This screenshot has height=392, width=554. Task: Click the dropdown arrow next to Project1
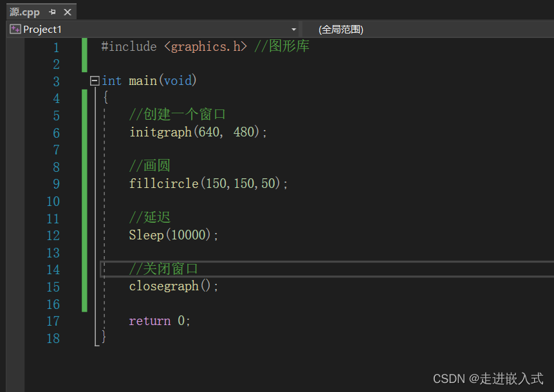(293, 29)
